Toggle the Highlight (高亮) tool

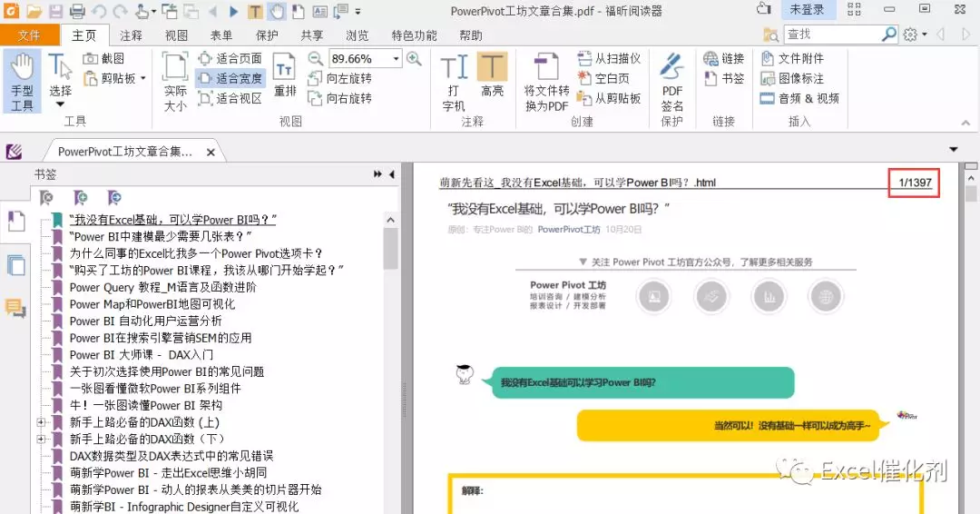point(492,75)
